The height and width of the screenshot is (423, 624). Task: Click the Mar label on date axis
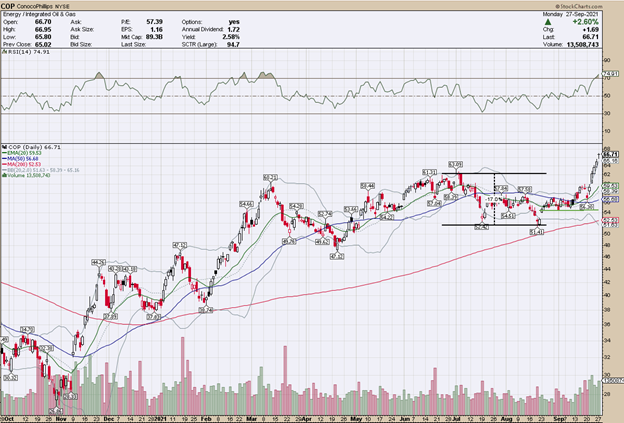[x=252, y=419]
